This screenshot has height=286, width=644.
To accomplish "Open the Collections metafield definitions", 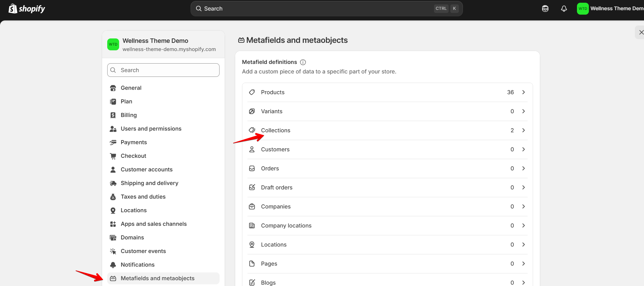I will point(387,130).
